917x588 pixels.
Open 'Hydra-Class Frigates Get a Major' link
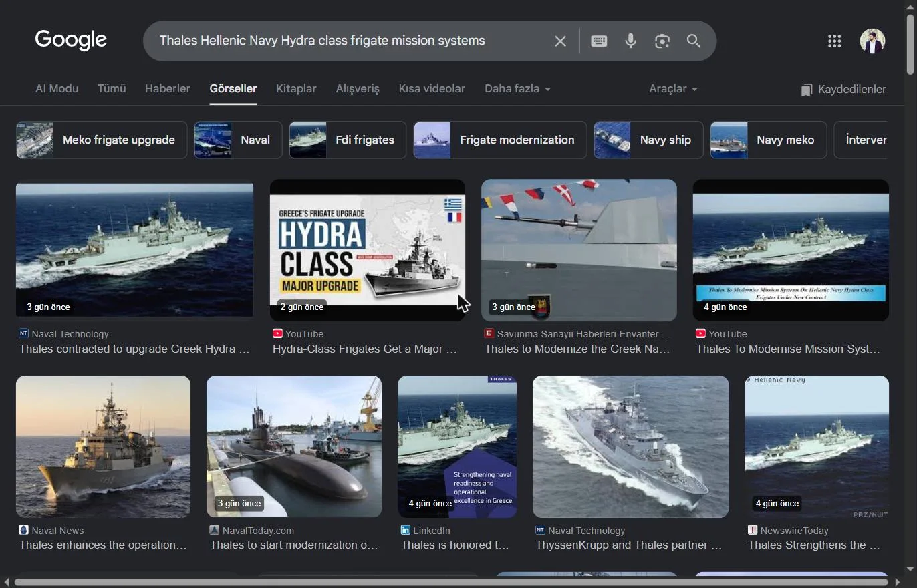[x=365, y=349]
